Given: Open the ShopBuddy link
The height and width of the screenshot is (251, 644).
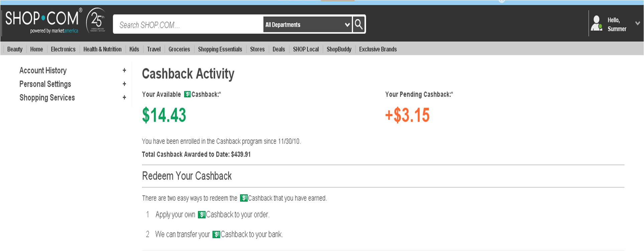Looking at the screenshot, I should point(339,49).
